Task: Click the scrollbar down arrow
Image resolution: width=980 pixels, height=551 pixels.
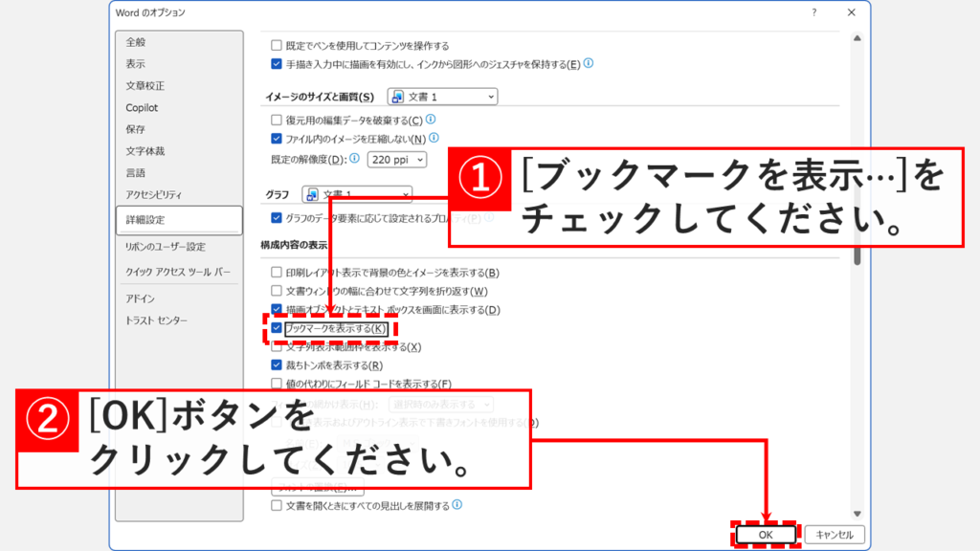Action: click(857, 514)
